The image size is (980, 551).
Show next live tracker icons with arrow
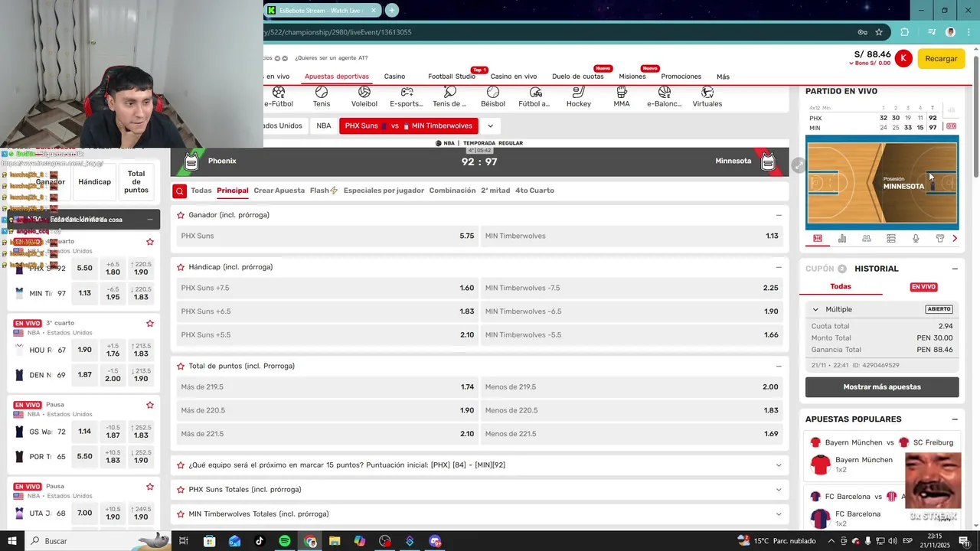[x=955, y=239]
